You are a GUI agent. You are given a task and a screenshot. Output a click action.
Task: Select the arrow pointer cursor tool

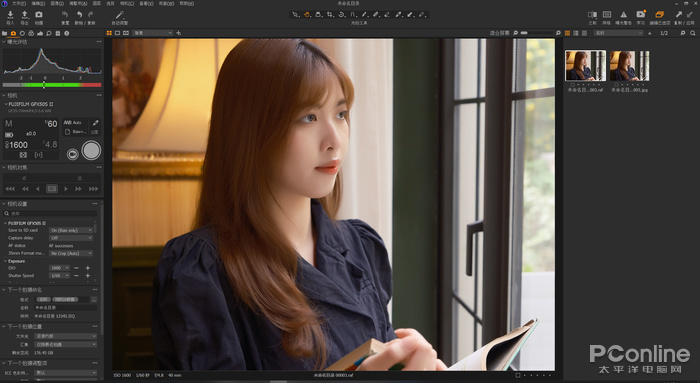(x=295, y=15)
